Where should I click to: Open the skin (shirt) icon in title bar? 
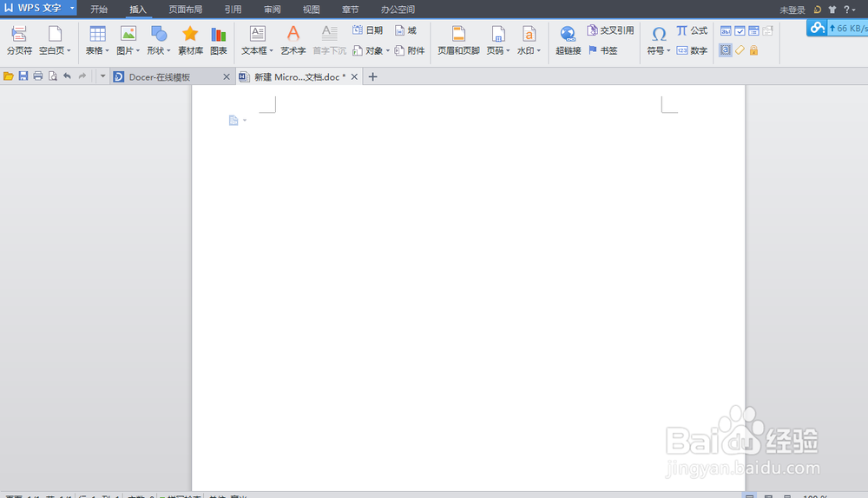(832, 10)
